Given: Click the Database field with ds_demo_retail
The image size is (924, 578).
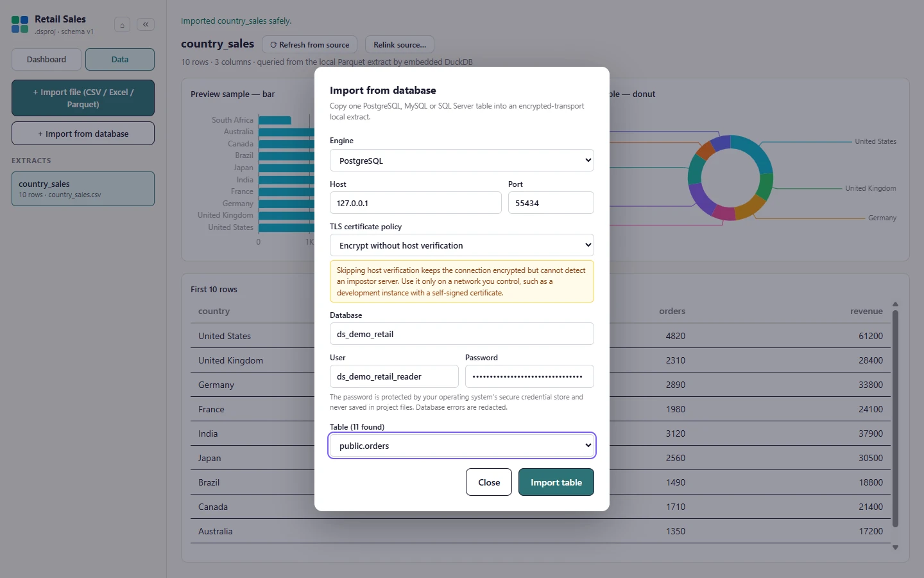Looking at the screenshot, I should pyautogui.click(x=462, y=334).
